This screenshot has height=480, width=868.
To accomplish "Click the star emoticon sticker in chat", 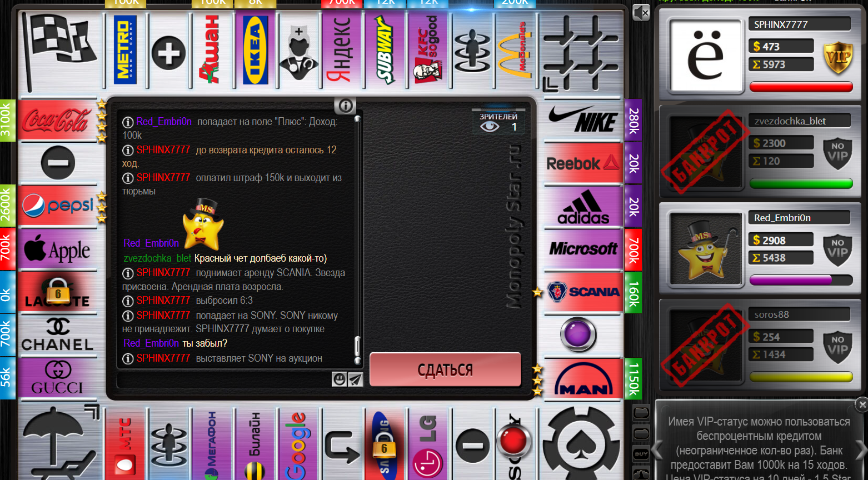I will pos(203,224).
